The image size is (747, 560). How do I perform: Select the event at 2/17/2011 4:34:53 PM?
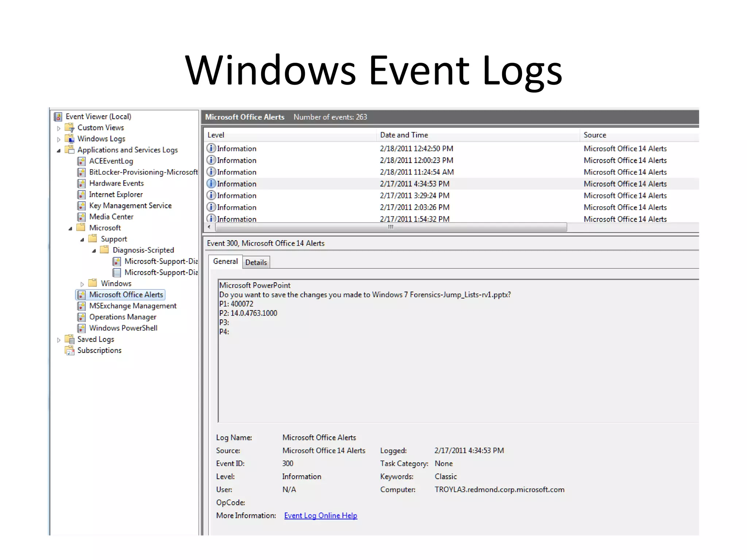coord(452,184)
